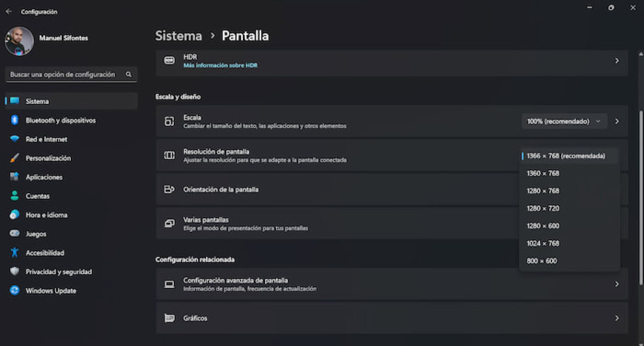Image resolution: width=644 pixels, height=346 pixels.
Task: Select the 1280 × 720 resolution option
Action: [542, 208]
